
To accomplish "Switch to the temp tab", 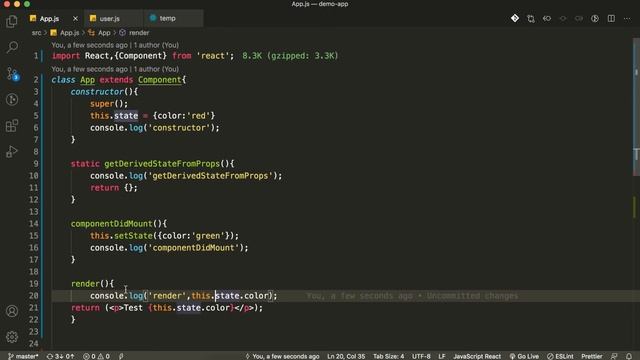I will pyautogui.click(x=167, y=18).
